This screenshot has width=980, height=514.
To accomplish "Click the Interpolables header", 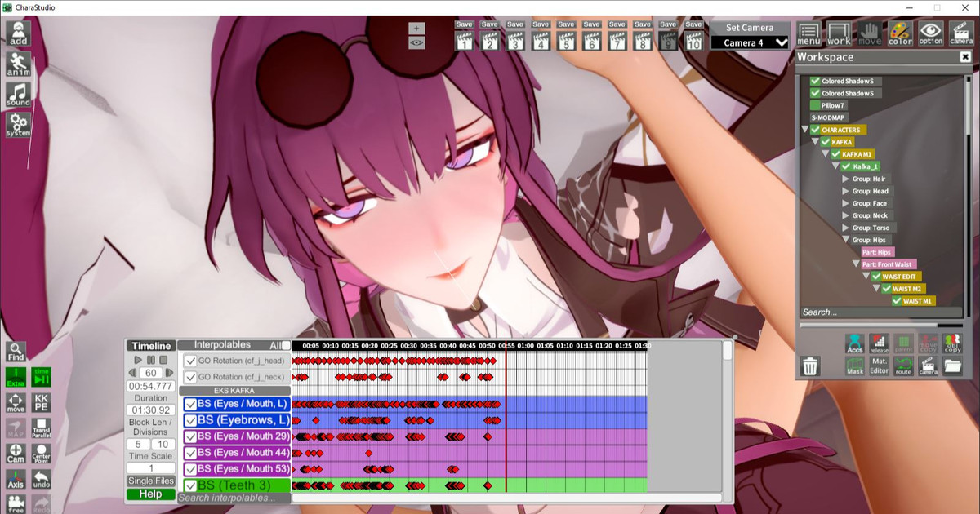I will tap(222, 345).
